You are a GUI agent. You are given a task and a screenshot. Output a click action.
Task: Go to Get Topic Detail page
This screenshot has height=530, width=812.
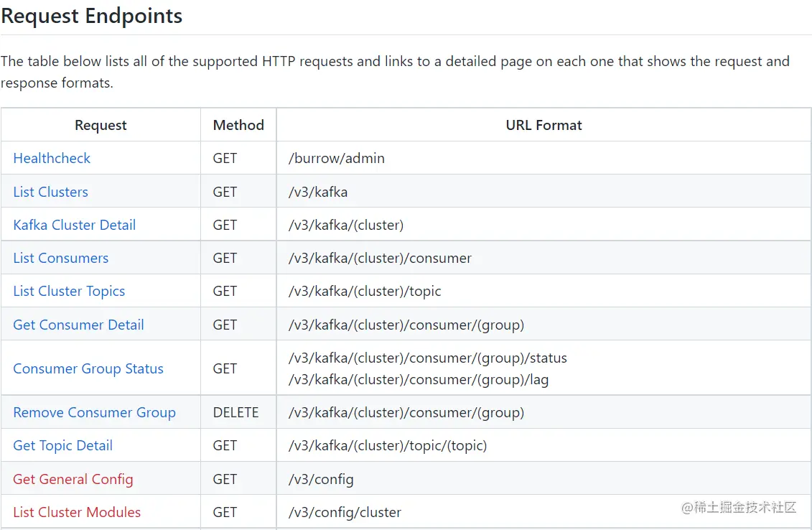[62, 445]
